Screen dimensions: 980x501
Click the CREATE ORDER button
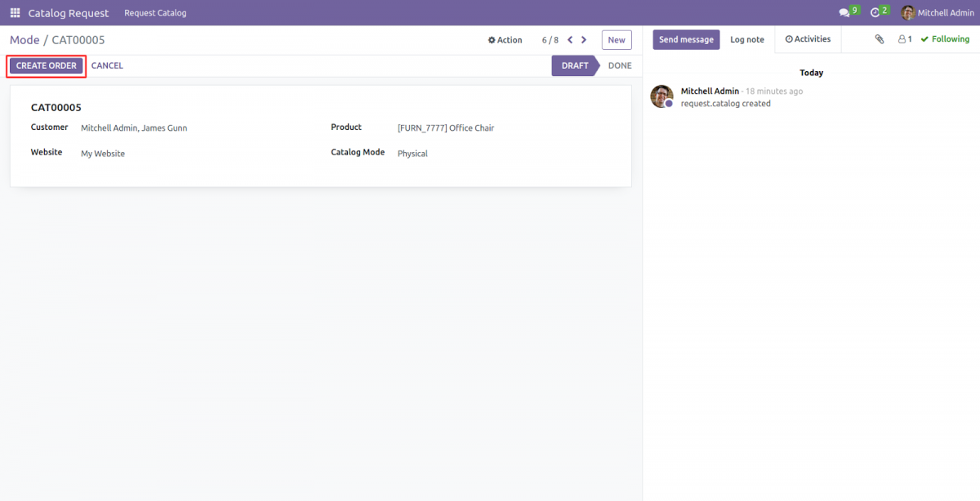point(46,65)
